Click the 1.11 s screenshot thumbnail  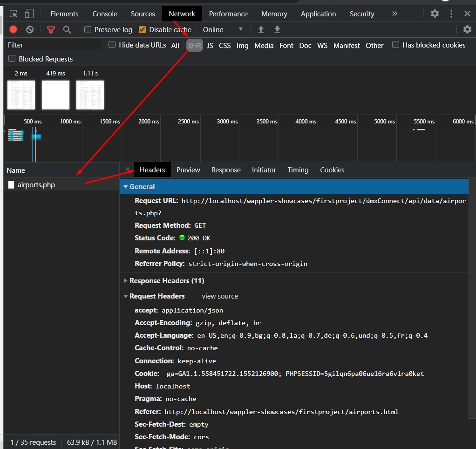90,95
